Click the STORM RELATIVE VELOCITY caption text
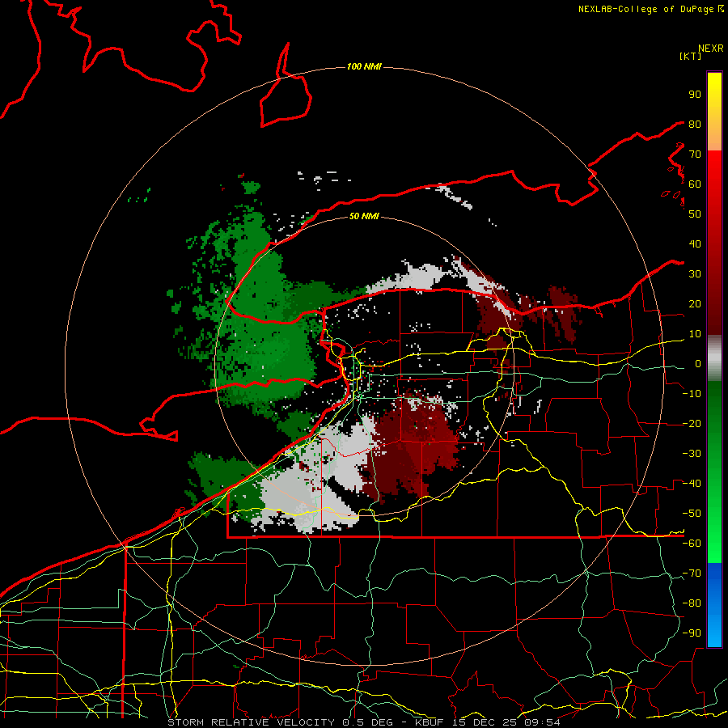728x728 pixels. pyautogui.click(x=251, y=722)
